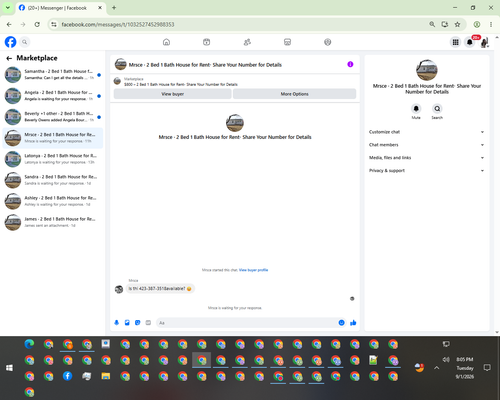The image size is (500, 400).
Task: Open Ashley's conversation in the list
Action: [53, 201]
